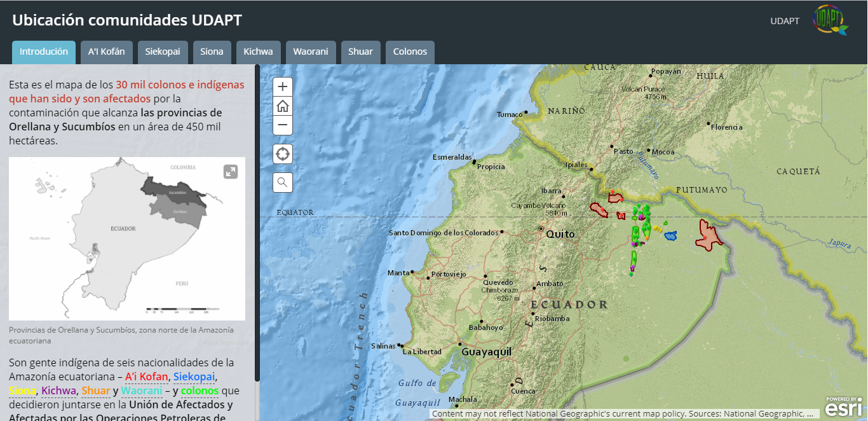
Task: Click the UDAPT logo icon
Action: click(x=830, y=20)
